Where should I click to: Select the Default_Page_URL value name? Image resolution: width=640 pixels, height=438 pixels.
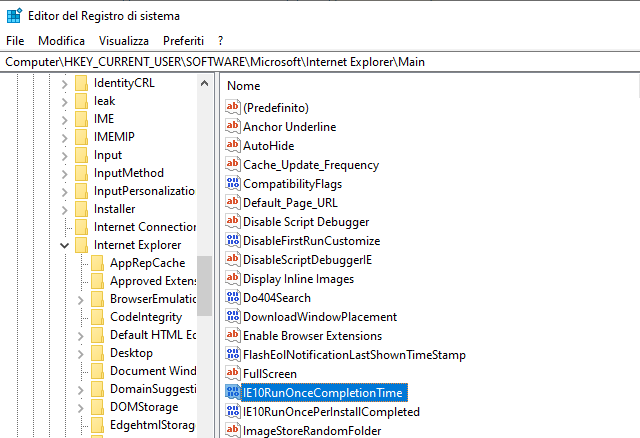point(290,203)
